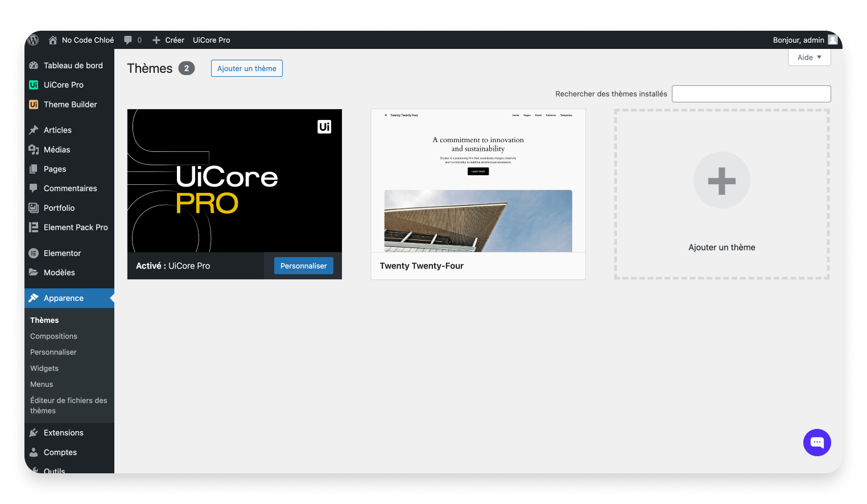
Task: Open UiCore Pro in the admin bar
Action: 212,40
